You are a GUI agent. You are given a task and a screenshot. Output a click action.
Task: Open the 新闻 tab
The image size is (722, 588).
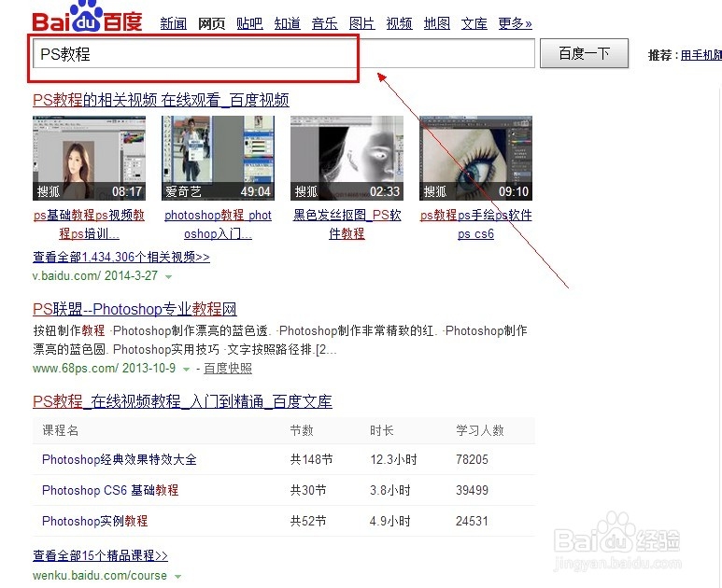pyautogui.click(x=173, y=23)
